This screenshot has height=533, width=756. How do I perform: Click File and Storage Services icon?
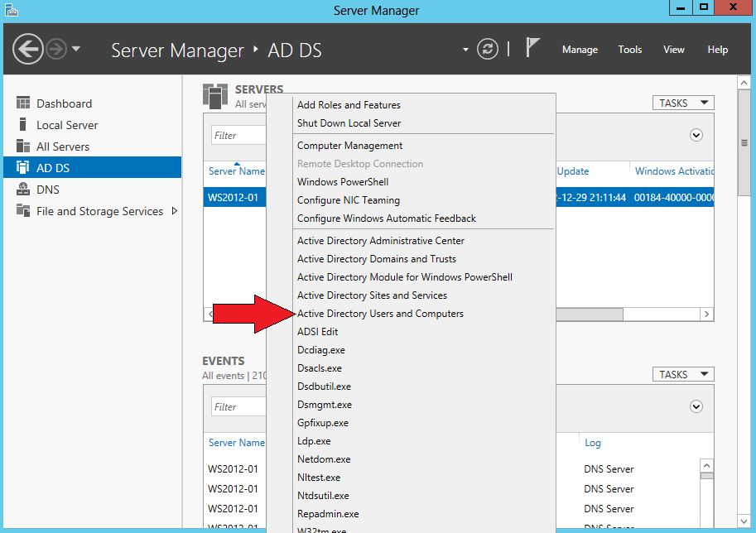[x=22, y=210]
